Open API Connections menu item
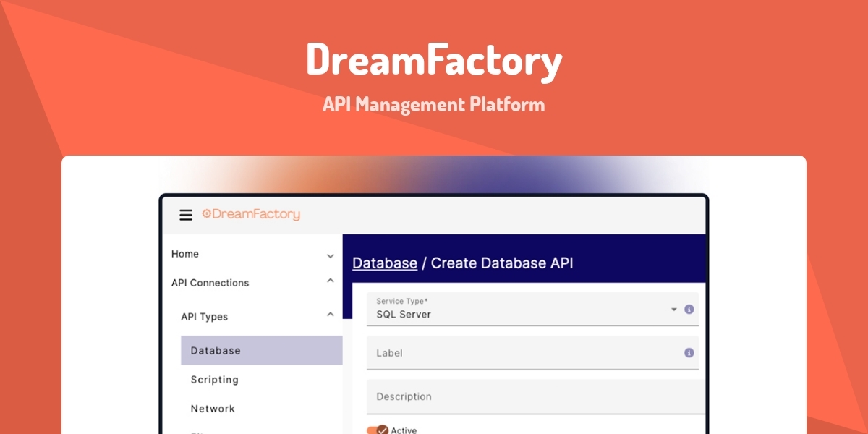 pyautogui.click(x=210, y=283)
